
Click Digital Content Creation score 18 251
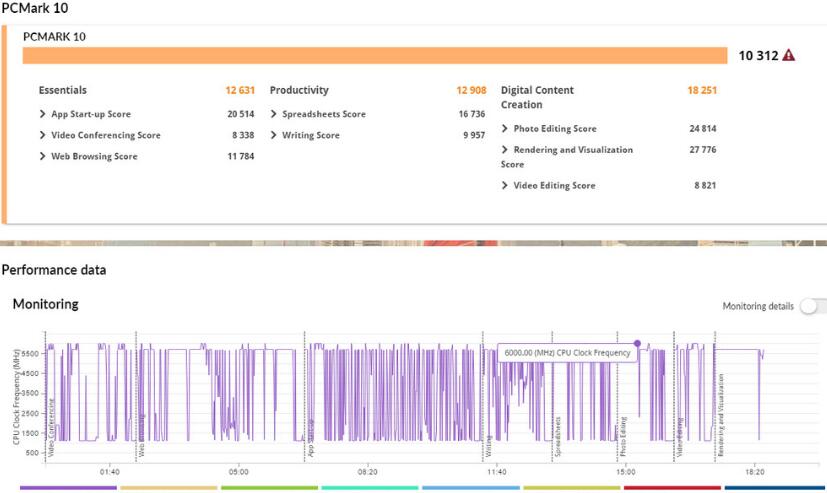pyautogui.click(x=702, y=90)
